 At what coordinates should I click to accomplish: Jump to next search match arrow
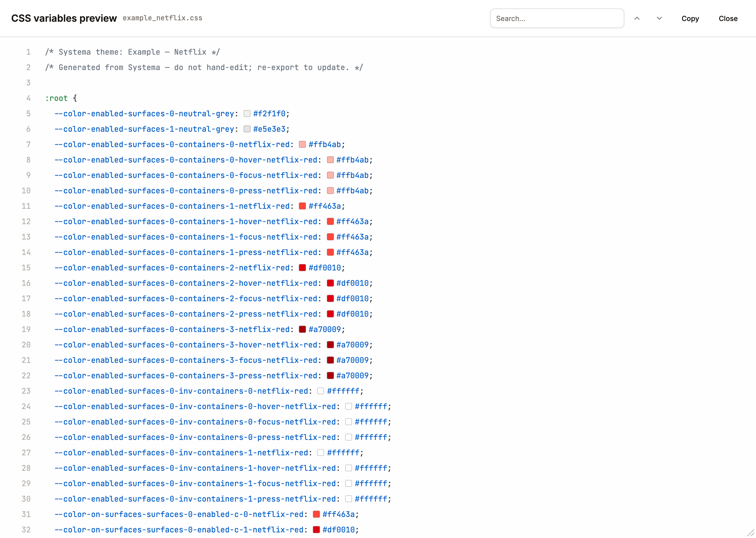[x=659, y=19]
